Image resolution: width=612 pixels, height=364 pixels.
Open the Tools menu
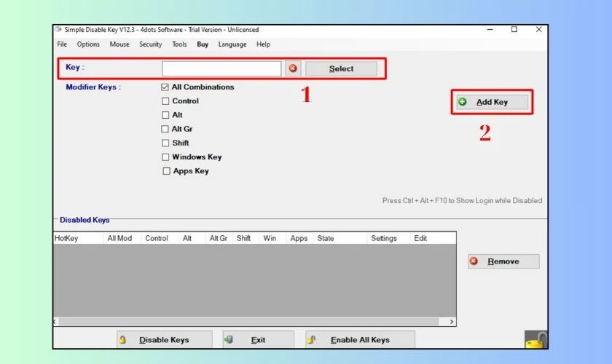[179, 44]
